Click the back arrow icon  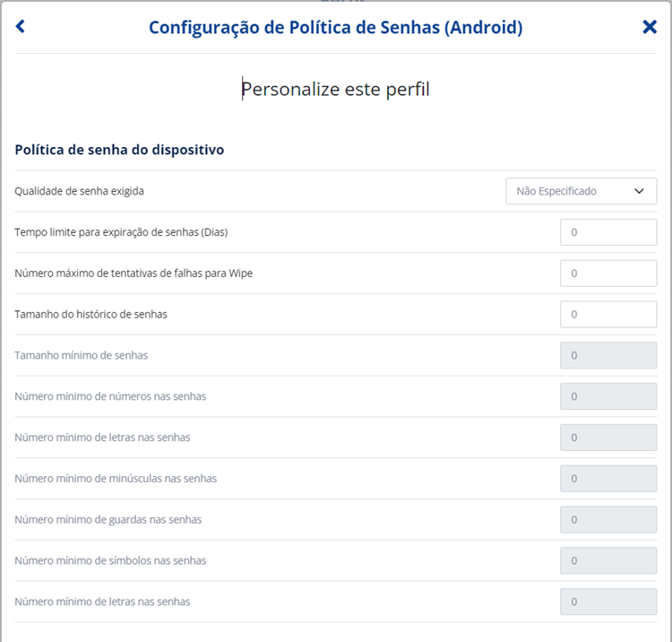(20, 27)
